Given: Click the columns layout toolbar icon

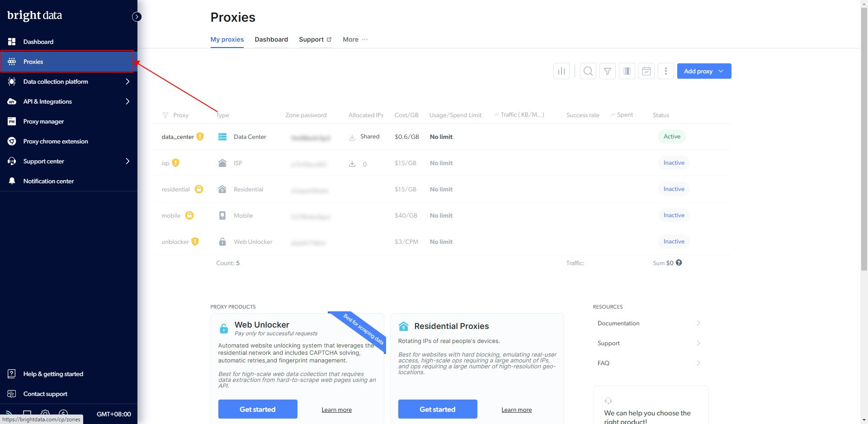Looking at the screenshot, I should click(627, 71).
